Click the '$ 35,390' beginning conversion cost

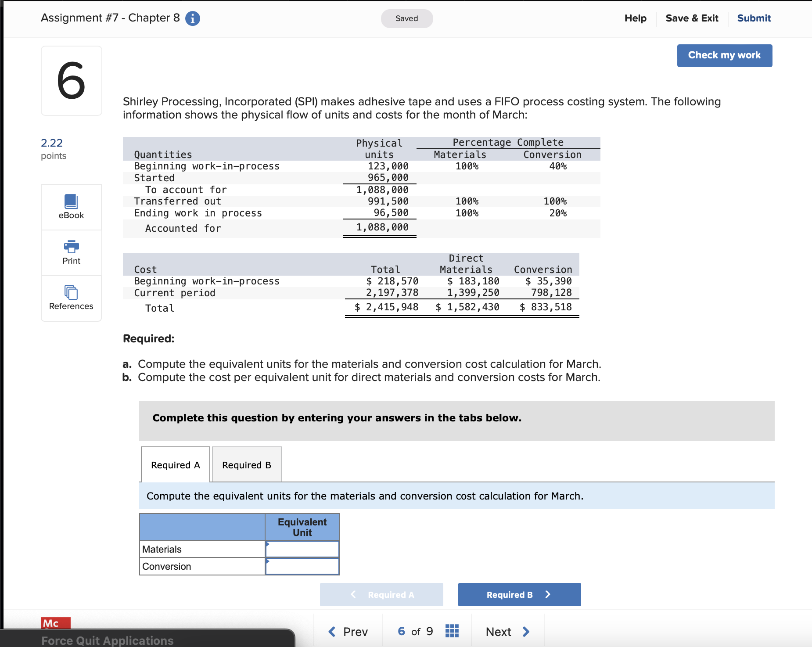(549, 281)
